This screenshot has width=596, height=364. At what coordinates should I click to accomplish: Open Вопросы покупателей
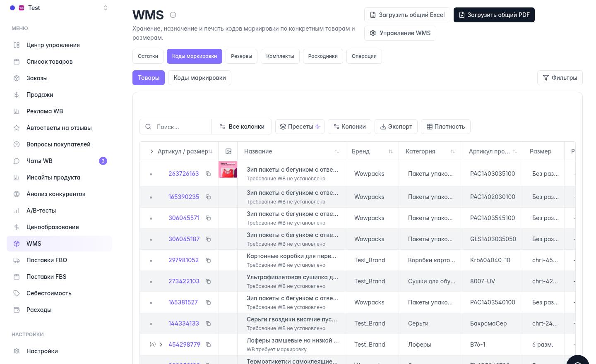pos(59,144)
